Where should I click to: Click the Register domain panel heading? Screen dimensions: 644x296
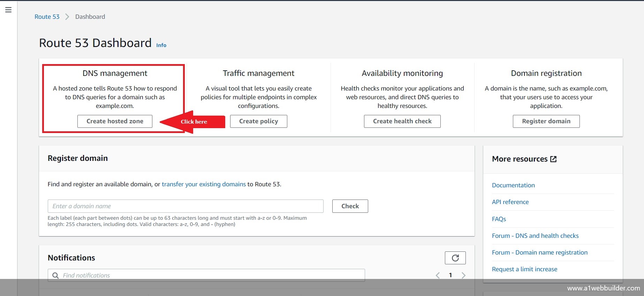[x=77, y=158]
